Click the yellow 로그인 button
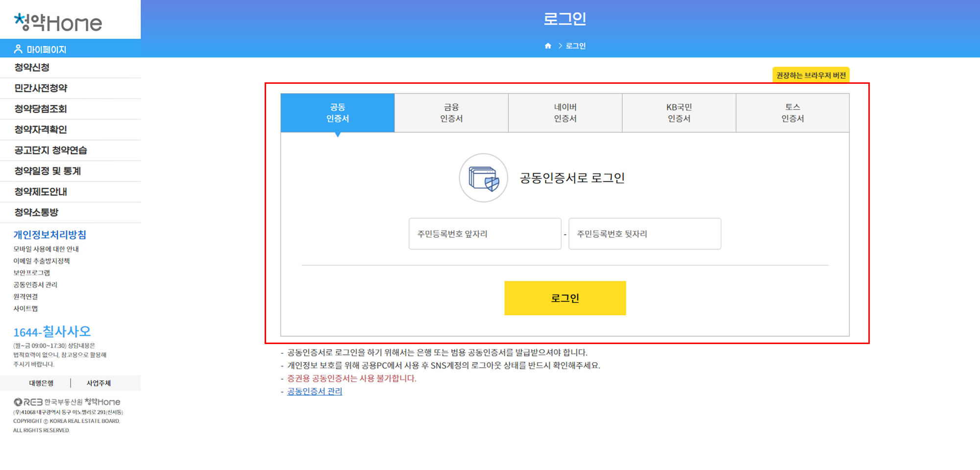This screenshot has width=980, height=470. tap(564, 297)
